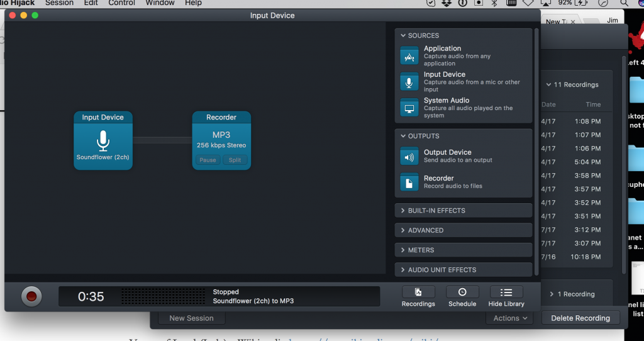Screen dimensions: 644x341
Task: Open the Window menu
Action: (x=160, y=3)
